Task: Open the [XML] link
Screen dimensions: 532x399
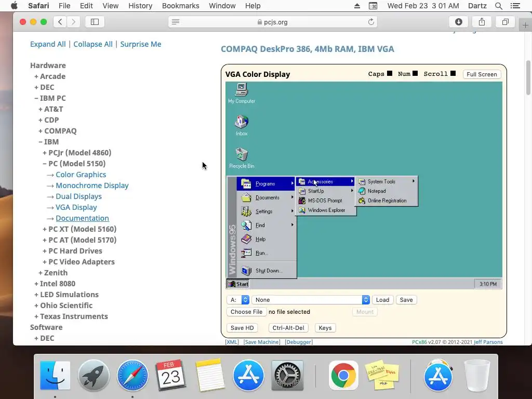Action: 232,342
